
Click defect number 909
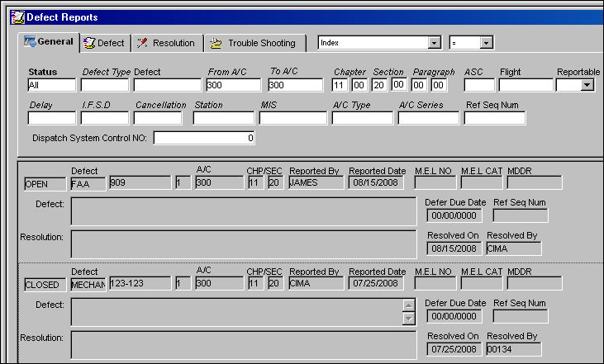[x=140, y=182]
